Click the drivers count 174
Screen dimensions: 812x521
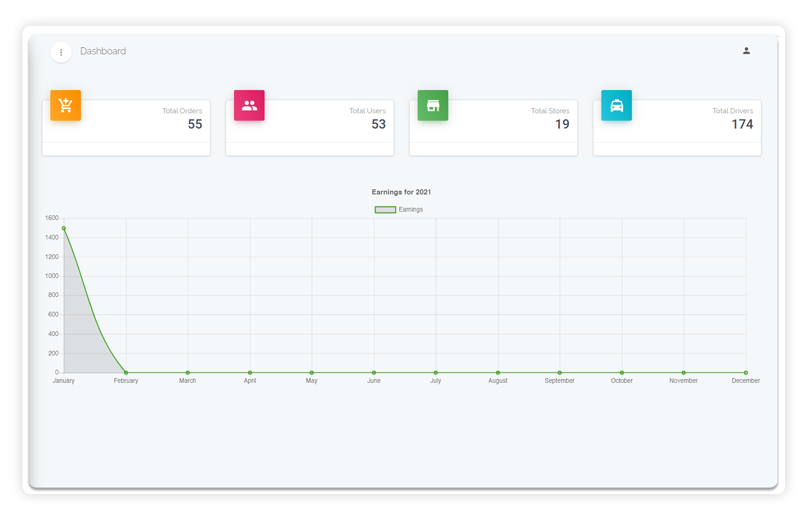coord(742,124)
